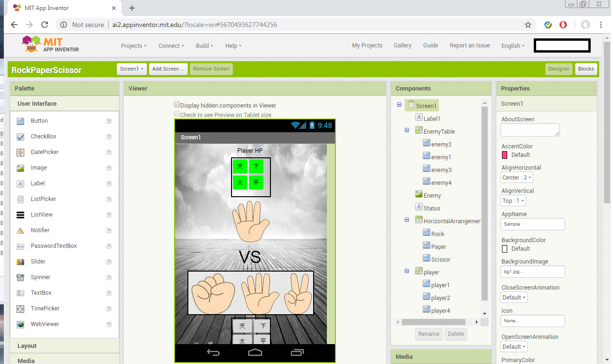Tap the Android home icon in viewer
The width and height of the screenshot is (613, 364).
(x=255, y=352)
